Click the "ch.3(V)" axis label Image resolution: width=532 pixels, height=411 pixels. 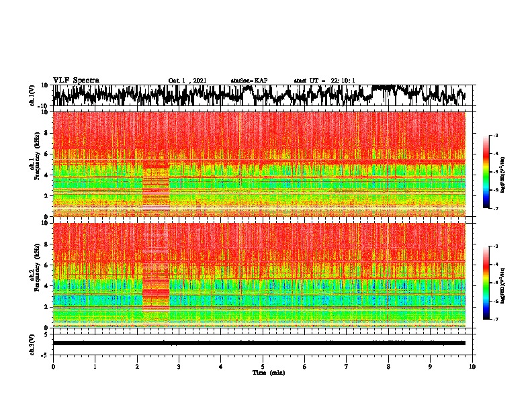pyautogui.click(x=31, y=345)
